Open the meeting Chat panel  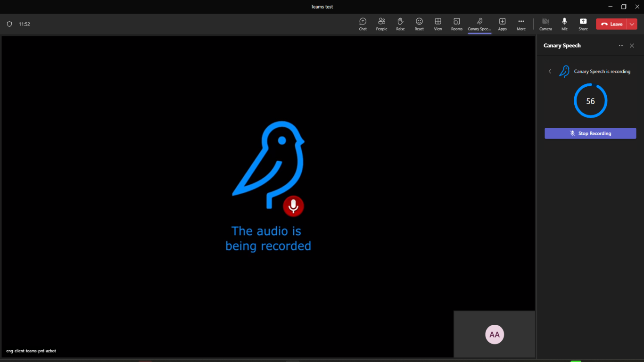click(363, 24)
